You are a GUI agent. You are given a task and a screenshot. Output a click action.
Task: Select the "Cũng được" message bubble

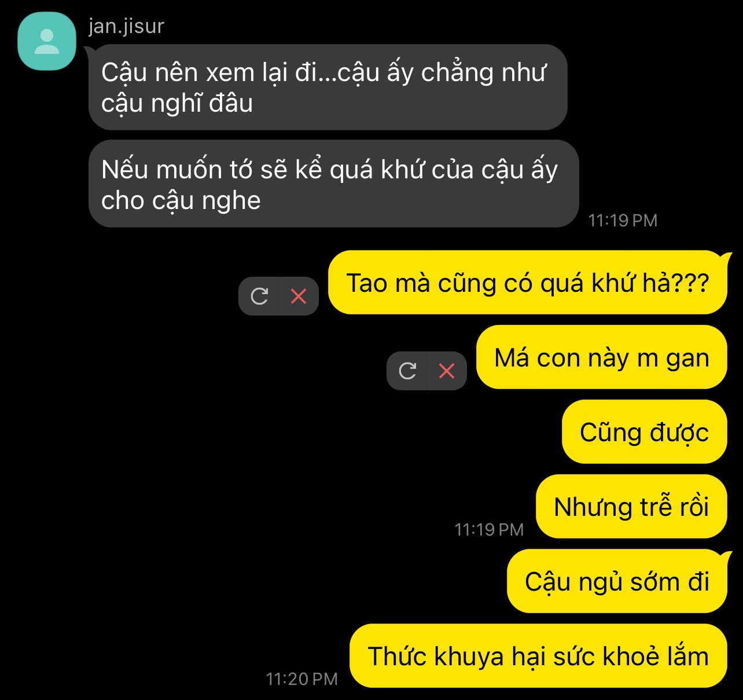645,432
